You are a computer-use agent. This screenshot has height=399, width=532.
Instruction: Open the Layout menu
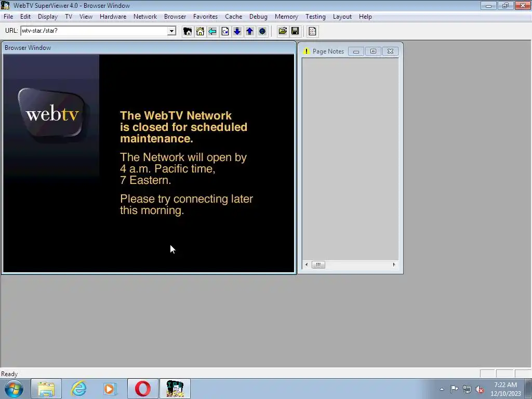pyautogui.click(x=342, y=17)
